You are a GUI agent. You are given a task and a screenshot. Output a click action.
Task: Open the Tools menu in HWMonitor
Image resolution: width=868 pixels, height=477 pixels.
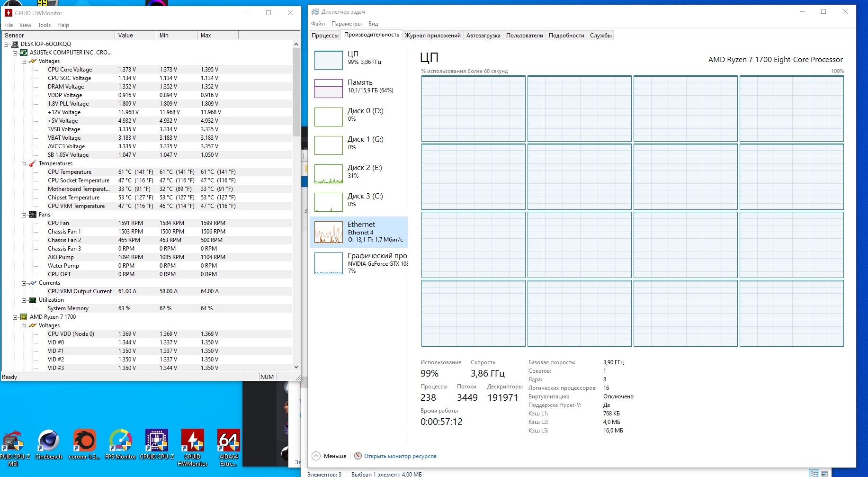[x=44, y=25]
